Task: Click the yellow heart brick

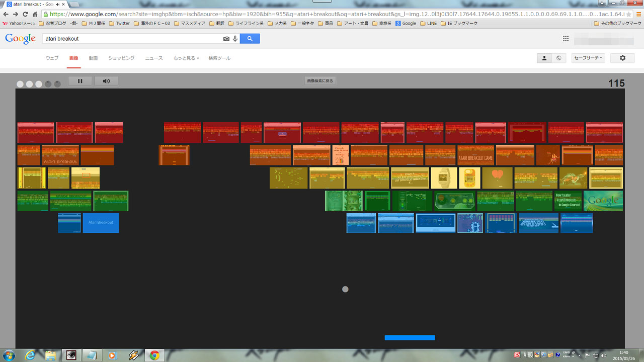Action: pyautogui.click(x=497, y=178)
